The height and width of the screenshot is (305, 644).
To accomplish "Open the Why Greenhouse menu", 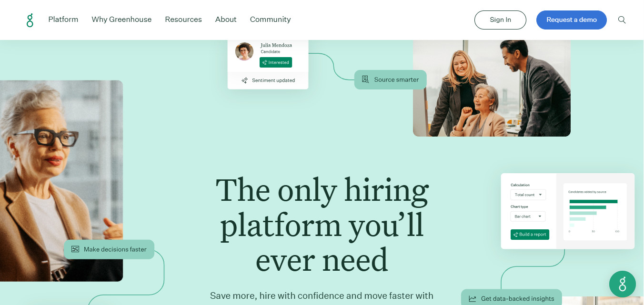I will [x=121, y=20].
